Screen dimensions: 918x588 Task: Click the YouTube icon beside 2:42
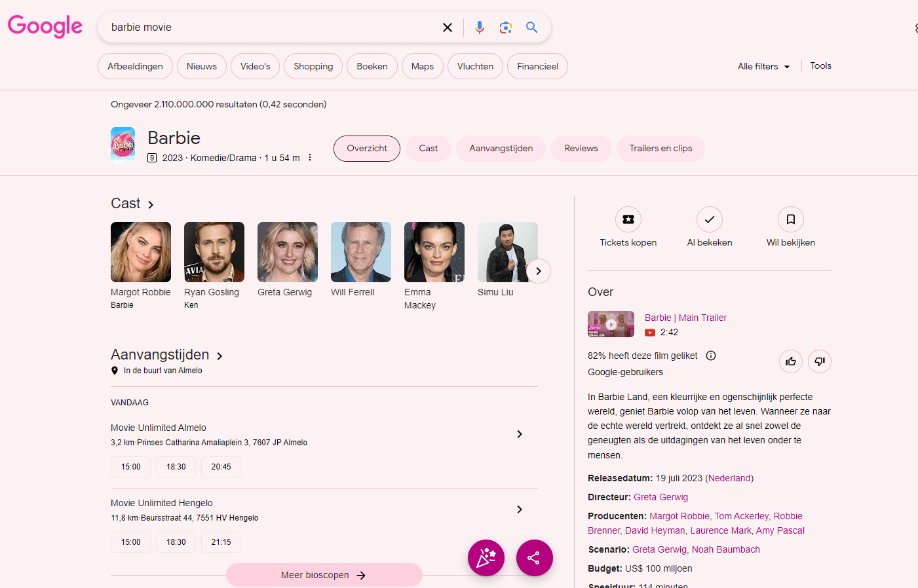[x=650, y=333]
